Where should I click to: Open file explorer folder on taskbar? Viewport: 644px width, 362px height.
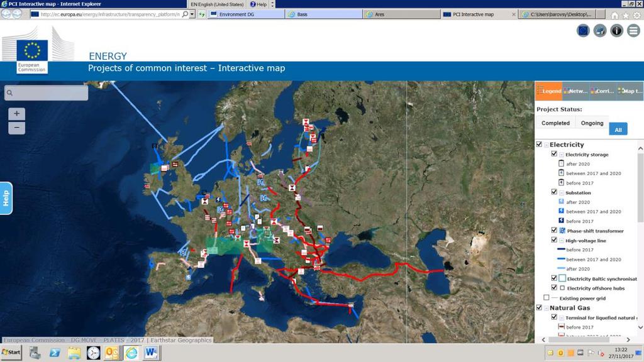pyautogui.click(x=74, y=353)
